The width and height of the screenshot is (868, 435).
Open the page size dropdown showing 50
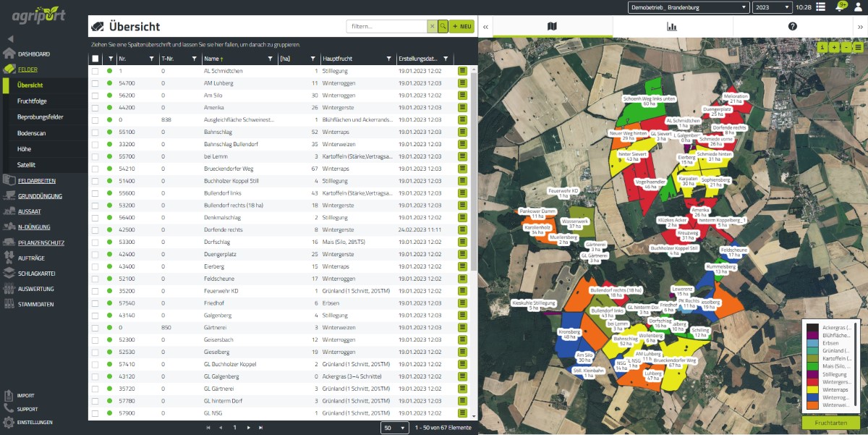[394, 428]
